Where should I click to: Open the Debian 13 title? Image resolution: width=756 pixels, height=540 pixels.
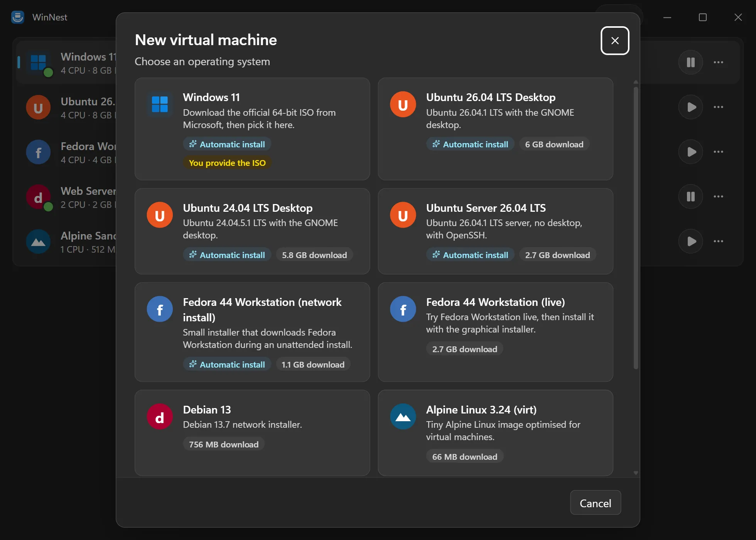(x=207, y=410)
